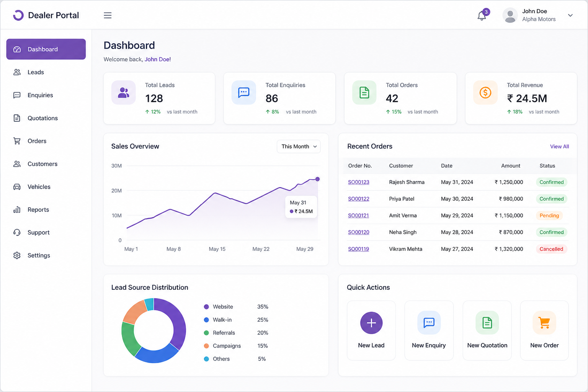Viewport: 588px width, 392px height.
Task: Click the Orders cart icon in sidebar
Action: point(17,141)
